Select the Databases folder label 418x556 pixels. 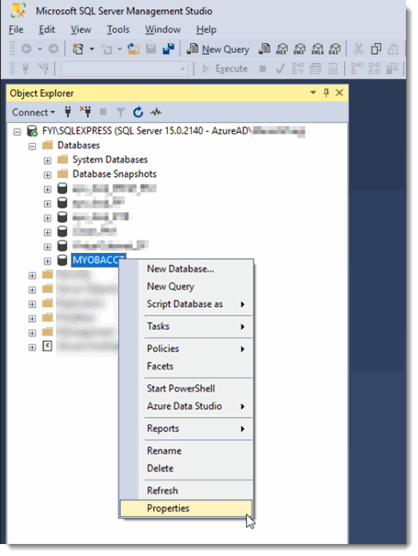[78, 145]
